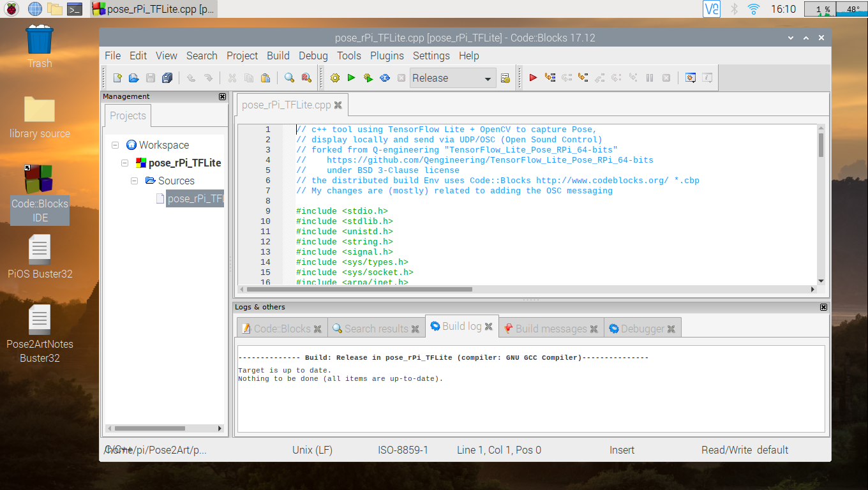
Task: Undo the last edit from the toolbar
Action: (191, 78)
